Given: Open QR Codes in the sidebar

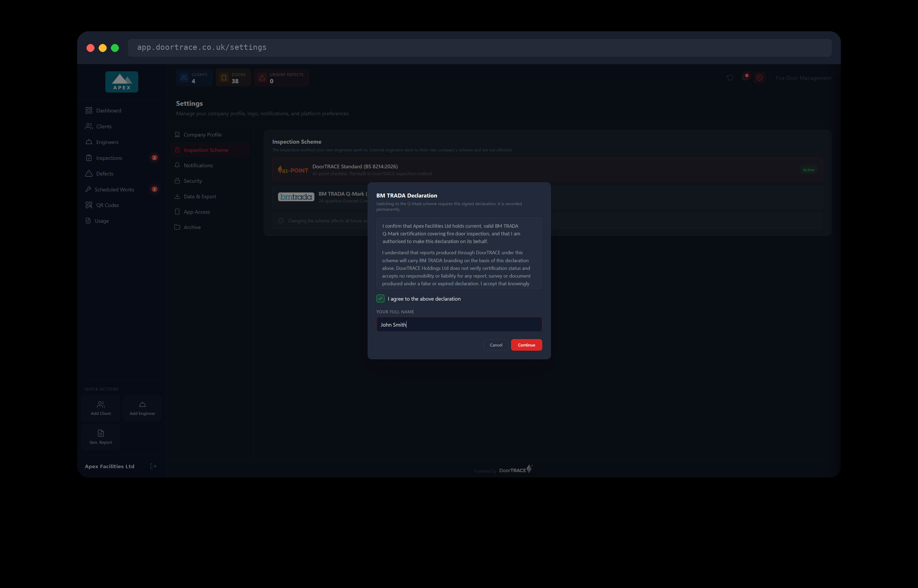Looking at the screenshot, I should click(122, 205).
